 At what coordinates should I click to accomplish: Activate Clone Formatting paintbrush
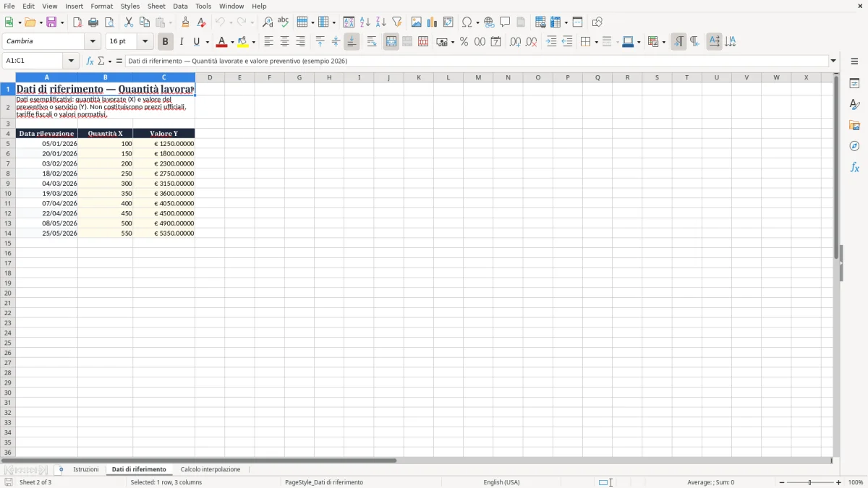(185, 22)
